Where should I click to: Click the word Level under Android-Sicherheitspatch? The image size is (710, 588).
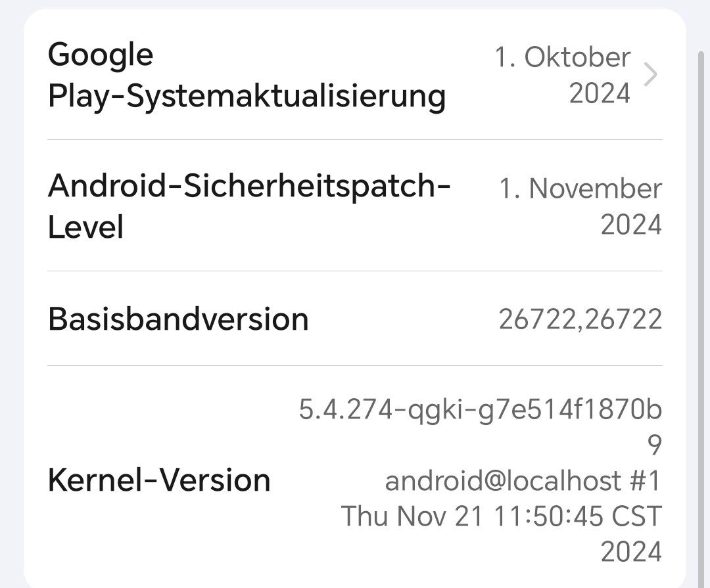tap(85, 227)
